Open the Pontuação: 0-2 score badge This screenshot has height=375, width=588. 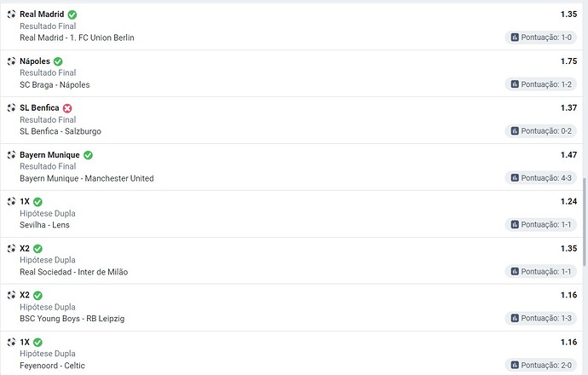tap(541, 131)
